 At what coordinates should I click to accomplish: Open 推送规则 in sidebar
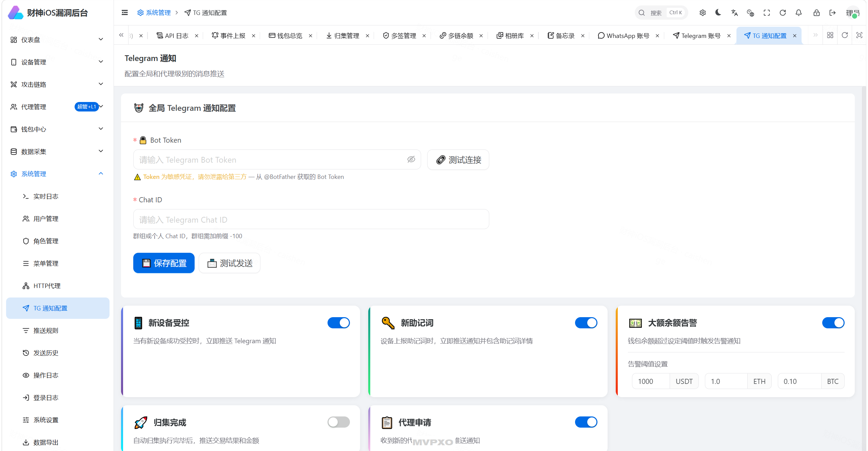[x=57, y=330]
